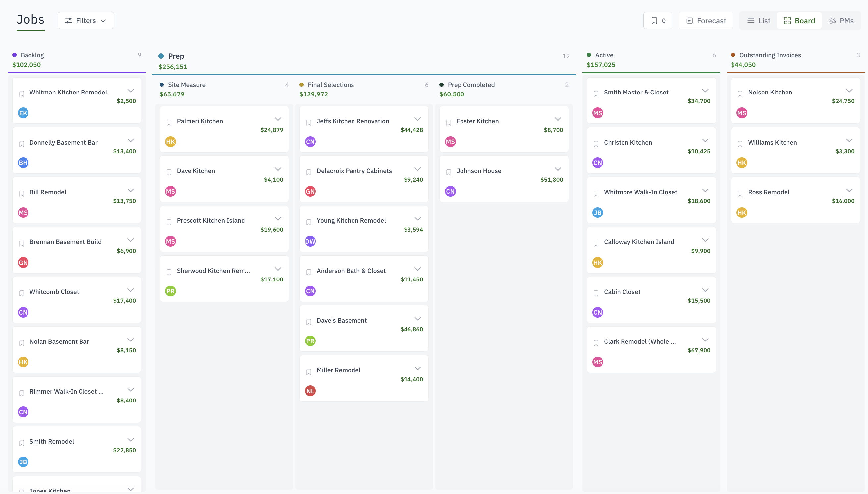This screenshot has height=494, width=868.
Task: Expand the Delacroix Pantry Cabinets card
Action: [418, 169]
